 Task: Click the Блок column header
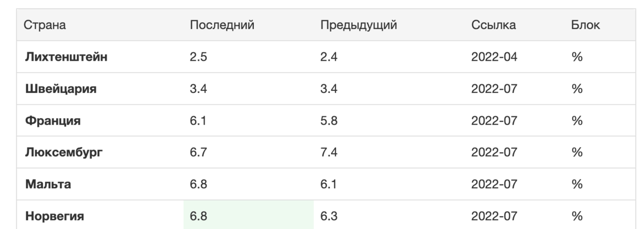click(x=586, y=25)
